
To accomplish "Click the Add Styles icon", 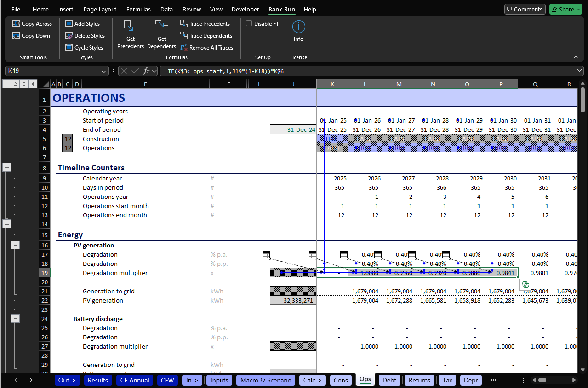I will click(x=69, y=24).
